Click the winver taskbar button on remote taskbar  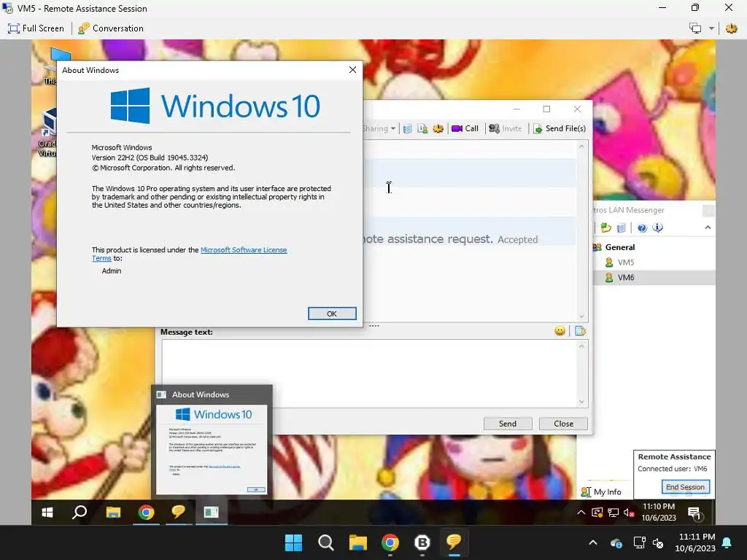211,513
